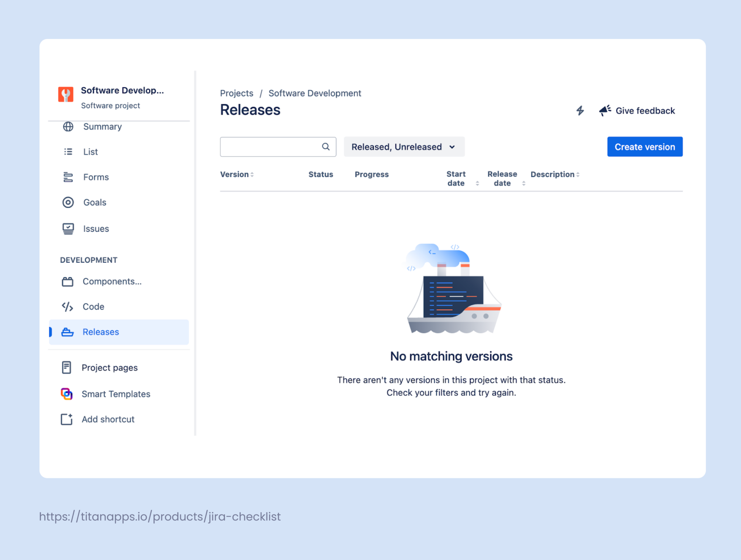
Task: Open the lightning bolt automation icon
Action: point(581,111)
